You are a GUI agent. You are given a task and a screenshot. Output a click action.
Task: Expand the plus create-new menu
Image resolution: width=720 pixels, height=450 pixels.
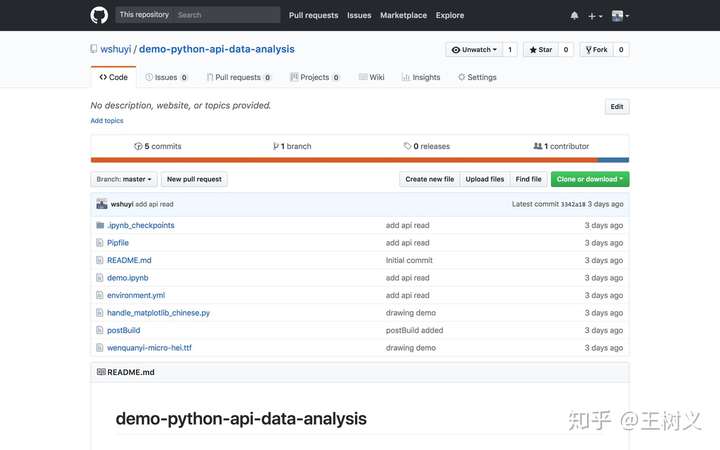594,16
